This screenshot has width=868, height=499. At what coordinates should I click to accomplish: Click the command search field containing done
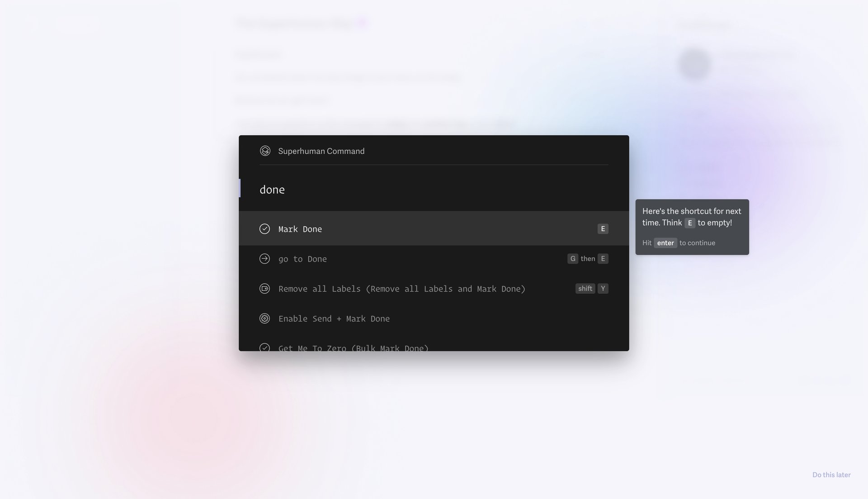click(407, 189)
